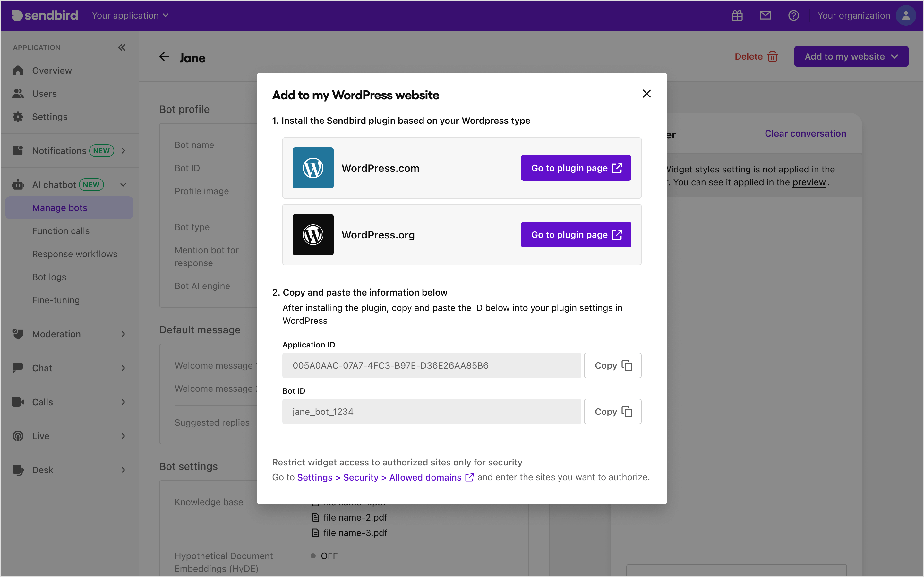Copy the Bot ID value

[612, 412]
